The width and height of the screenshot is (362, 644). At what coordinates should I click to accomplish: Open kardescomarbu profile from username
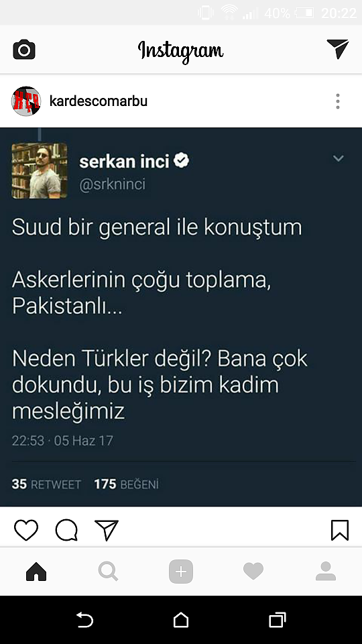coord(99,101)
